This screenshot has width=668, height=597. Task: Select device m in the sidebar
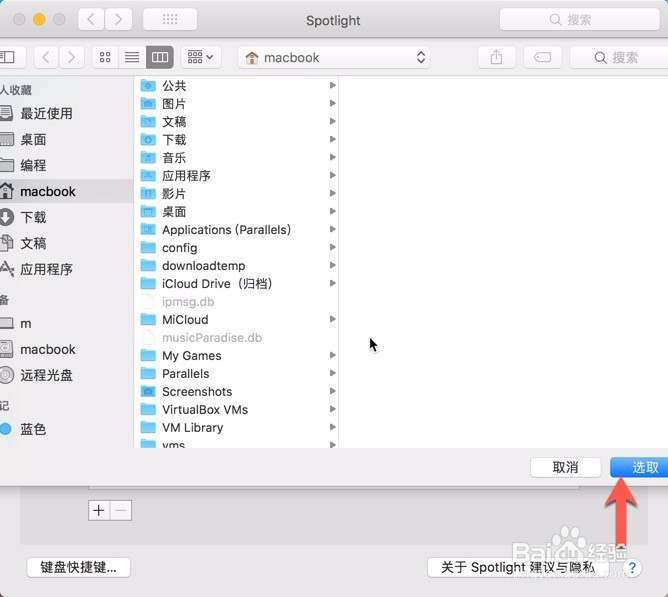click(x=64, y=323)
